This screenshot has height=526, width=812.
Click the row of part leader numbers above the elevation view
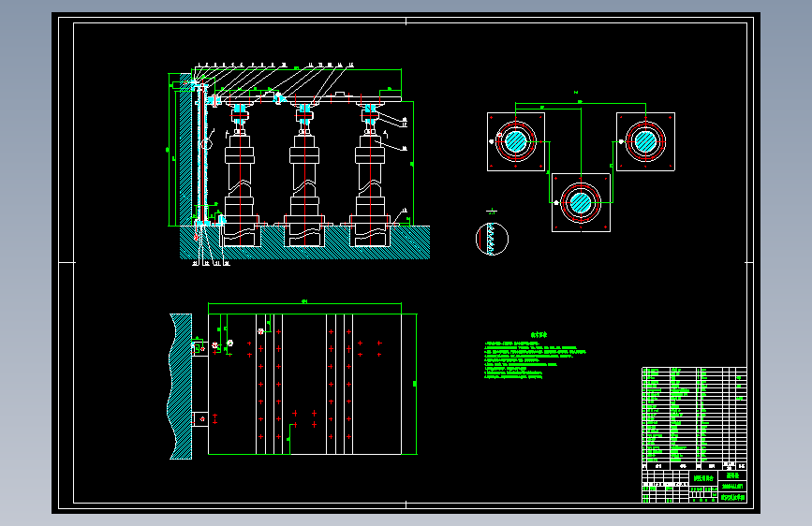[275, 66]
